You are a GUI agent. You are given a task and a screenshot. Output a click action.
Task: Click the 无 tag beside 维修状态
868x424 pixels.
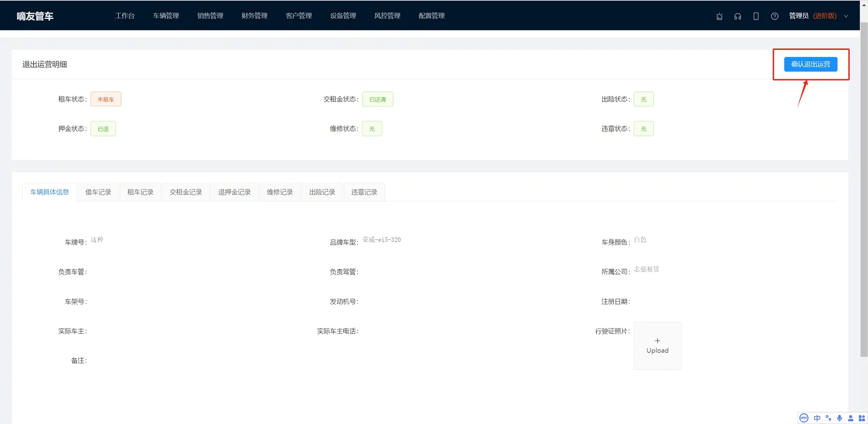pos(372,129)
